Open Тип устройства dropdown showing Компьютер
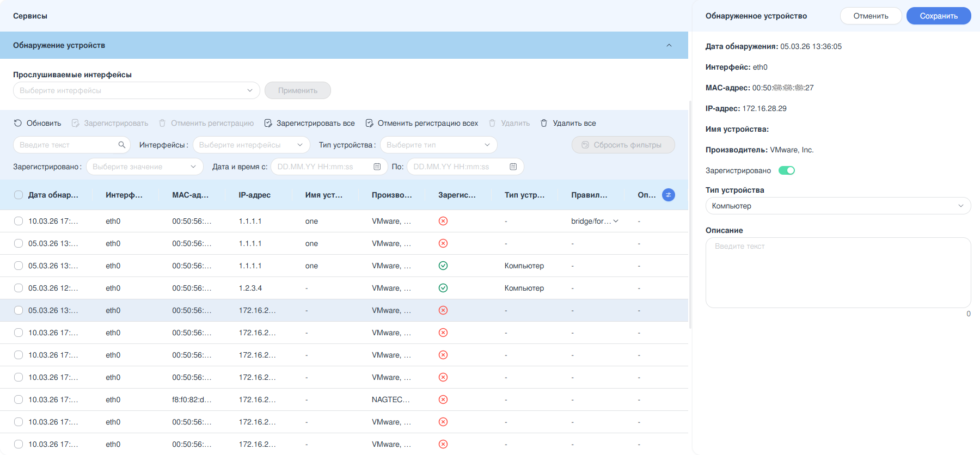This screenshot has width=980, height=455. click(838, 206)
